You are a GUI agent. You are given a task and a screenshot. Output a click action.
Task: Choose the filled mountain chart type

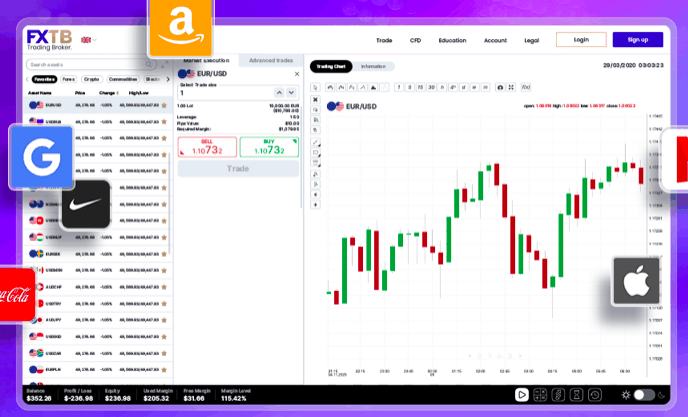click(x=373, y=87)
